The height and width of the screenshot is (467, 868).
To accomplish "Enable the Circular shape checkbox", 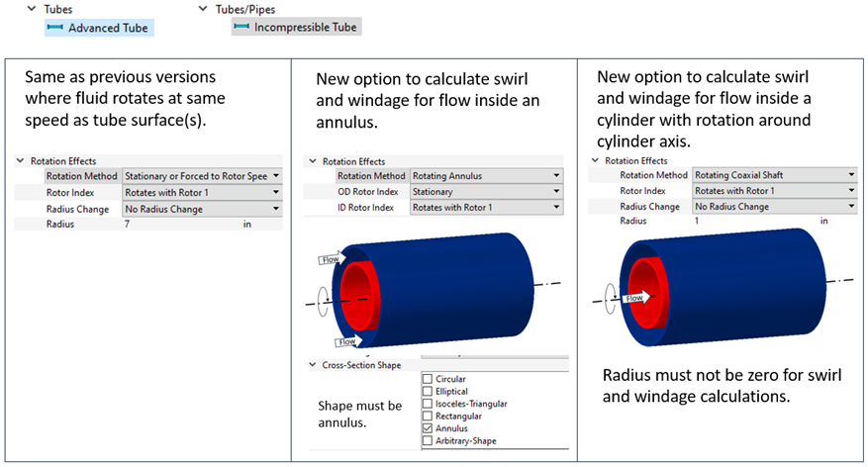I will click(x=427, y=379).
